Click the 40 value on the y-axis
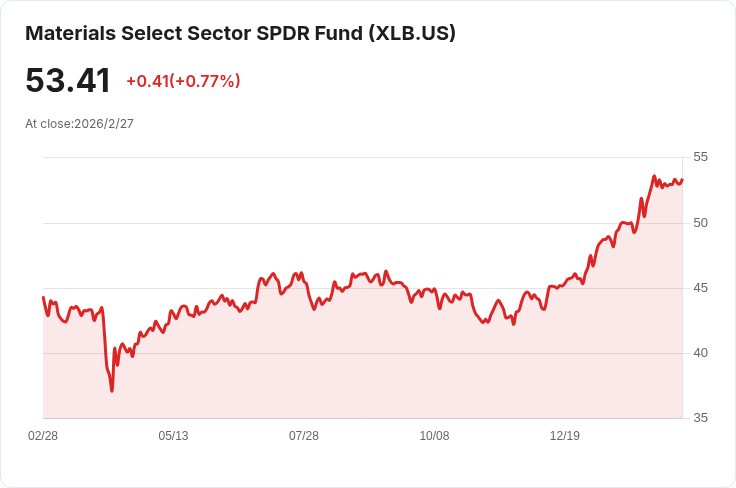The width and height of the screenshot is (736, 488). (700, 353)
